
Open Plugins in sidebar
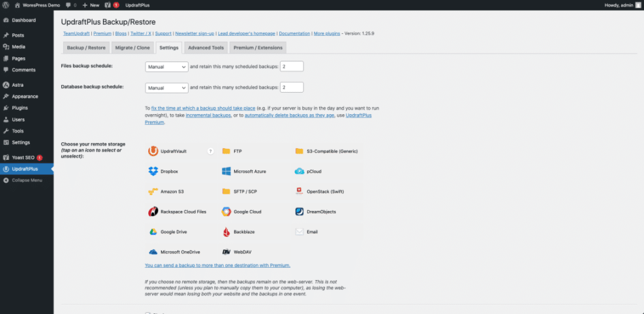27,108
